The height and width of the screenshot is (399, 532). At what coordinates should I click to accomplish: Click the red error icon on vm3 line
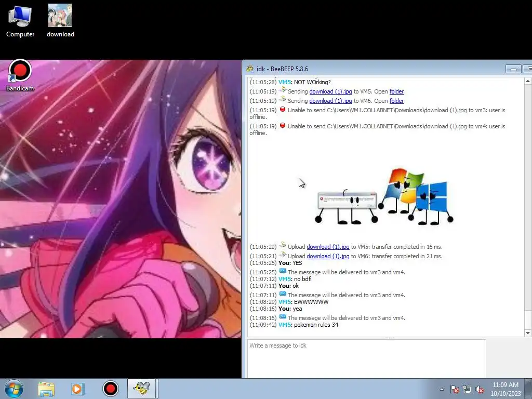(x=283, y=109)
